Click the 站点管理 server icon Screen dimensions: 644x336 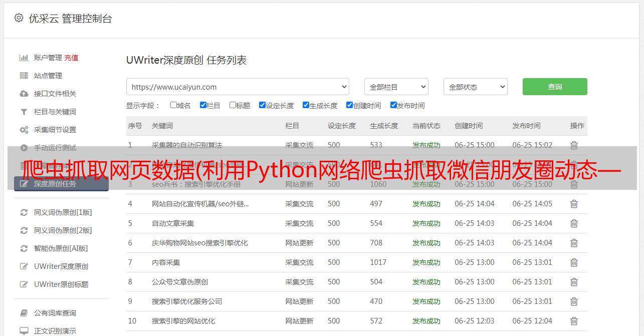coord(24,76)
